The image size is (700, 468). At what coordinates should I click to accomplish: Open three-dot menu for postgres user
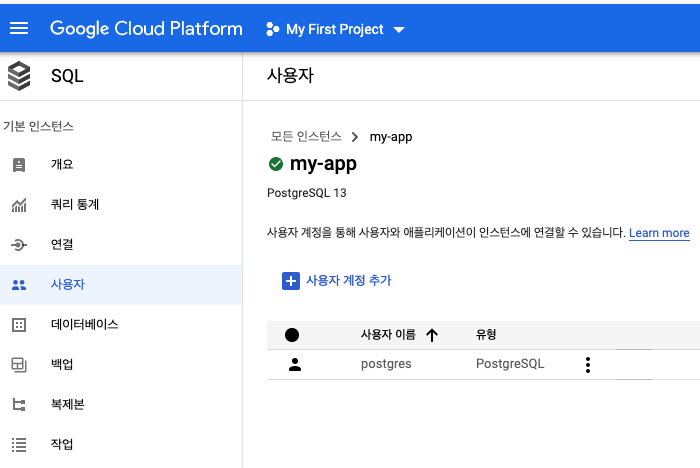click(x=587, y=365)
